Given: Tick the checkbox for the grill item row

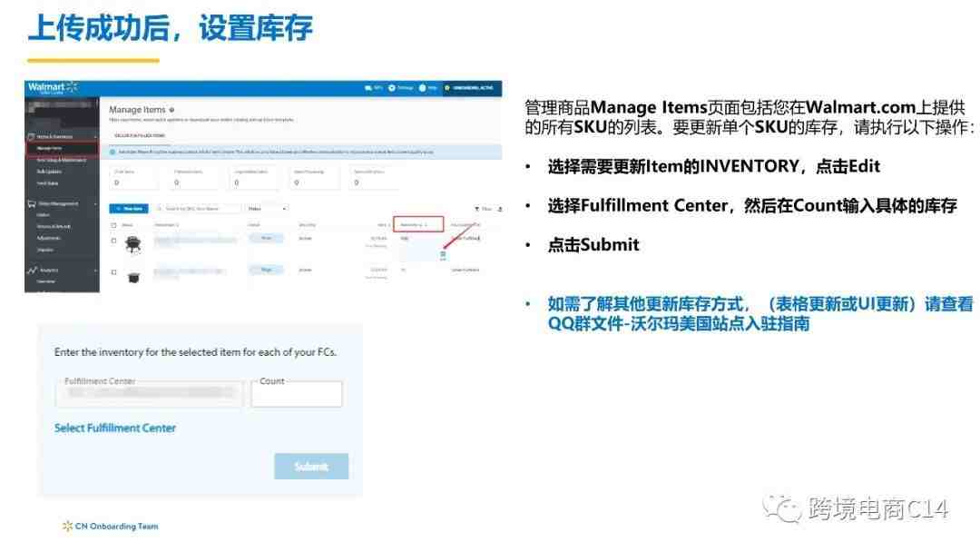Looking at the screenshot, I should point(113,241).
